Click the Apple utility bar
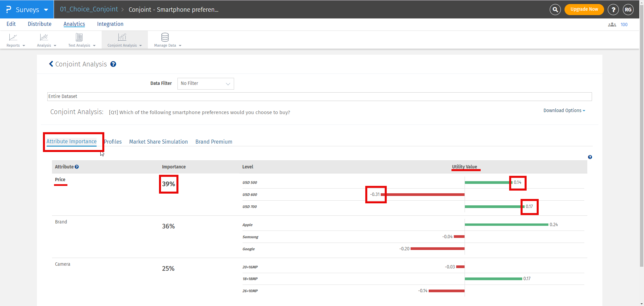Screen dimensions: 644x306 click(506, 225)
